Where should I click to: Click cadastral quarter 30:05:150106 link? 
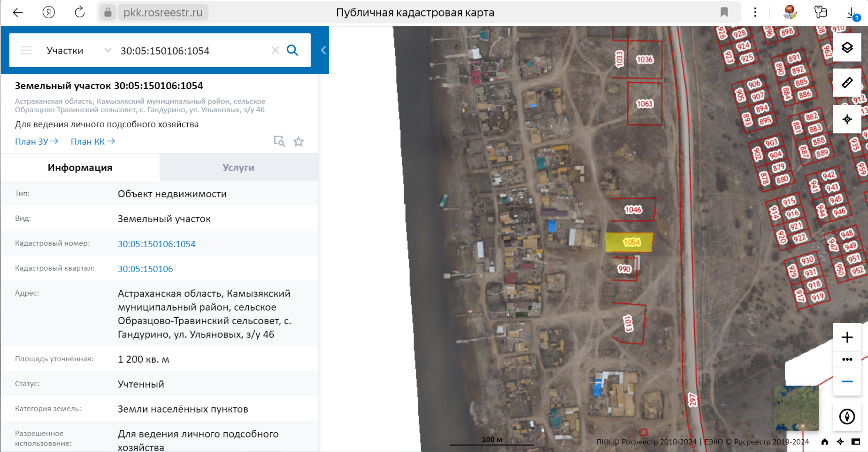pyautogui.click(x=145, y=269)
